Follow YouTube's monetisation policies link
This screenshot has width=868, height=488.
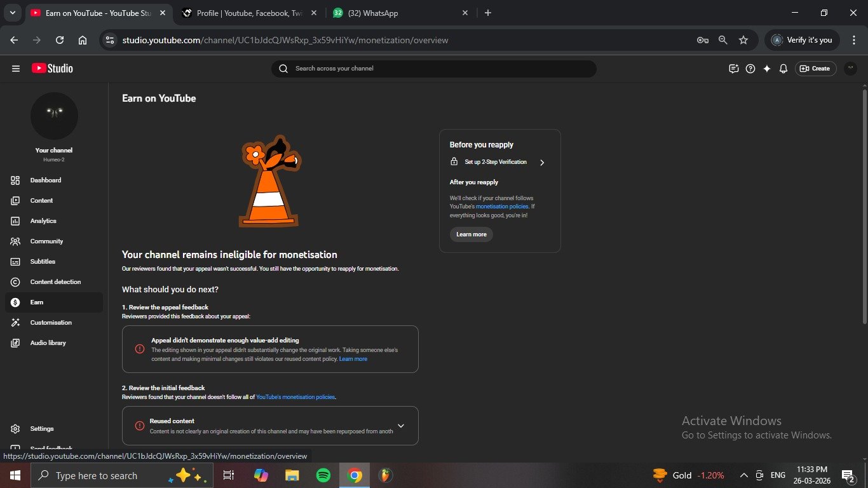[x=295, y=397]
